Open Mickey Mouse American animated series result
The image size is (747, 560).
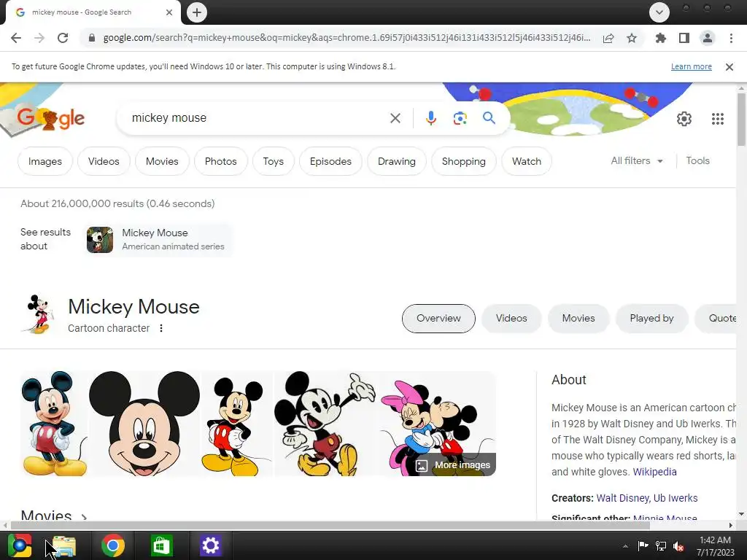click(x=158, y=239)
